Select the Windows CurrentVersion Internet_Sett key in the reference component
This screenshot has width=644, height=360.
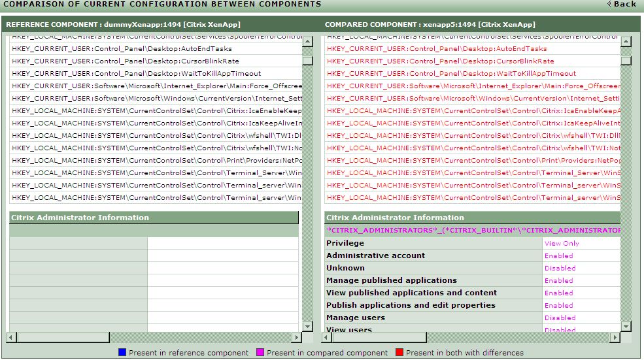[x=157, y=98]
